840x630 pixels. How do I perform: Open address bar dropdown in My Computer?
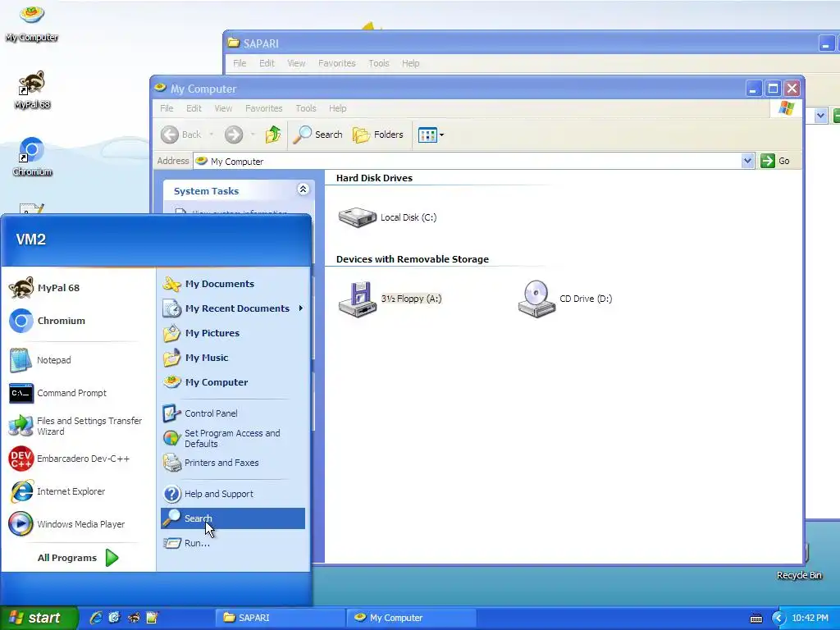point(747,161)
